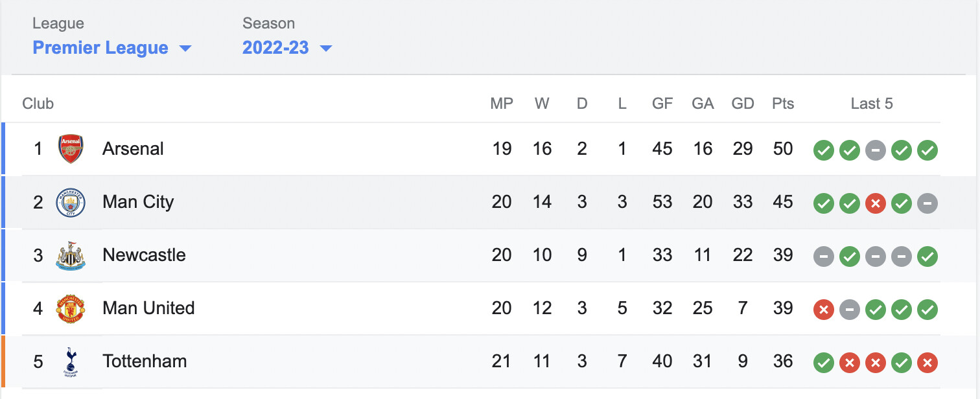This screenshot has width=980, height=399.
Task: Click Arsenal's grey draw result icon
Action: pos(875,151)
